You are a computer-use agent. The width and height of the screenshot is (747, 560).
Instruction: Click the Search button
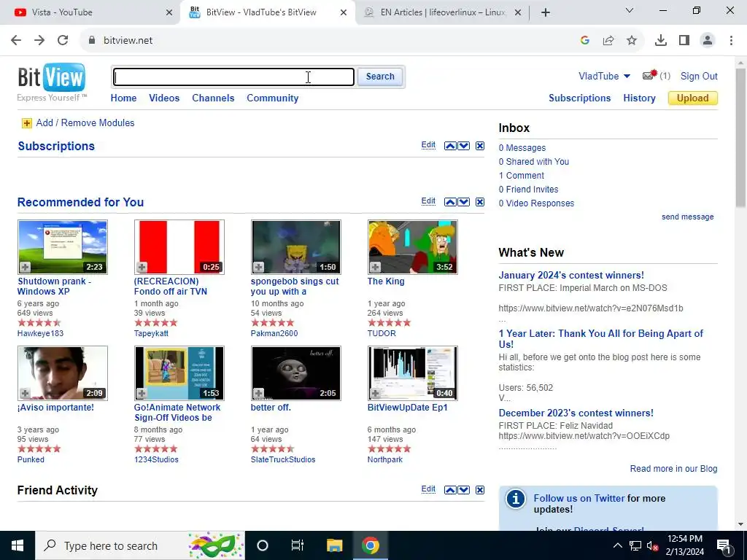(380, 77)
